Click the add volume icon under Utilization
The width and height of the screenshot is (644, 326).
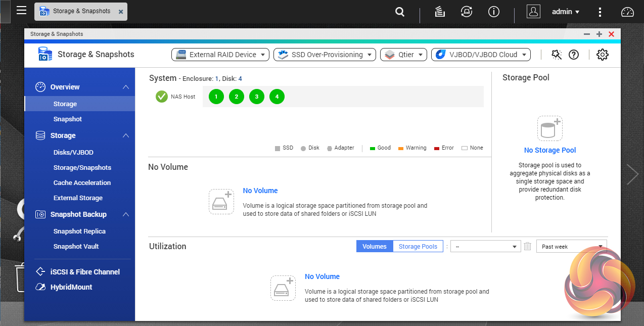click(x=283, y=288)
